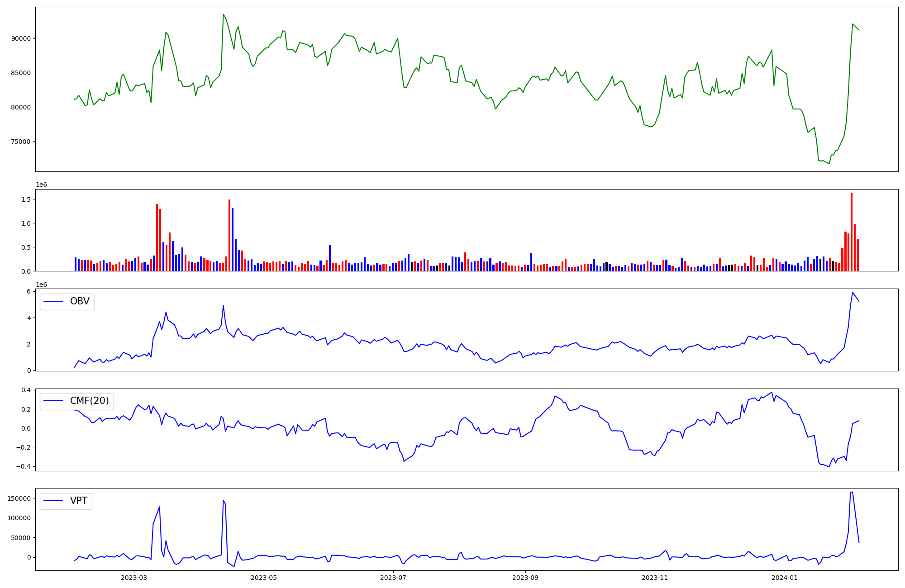The image size is (905, 588).
Task: Click the 2023-05 x-axis date label
Action: (x=264, y=578)
